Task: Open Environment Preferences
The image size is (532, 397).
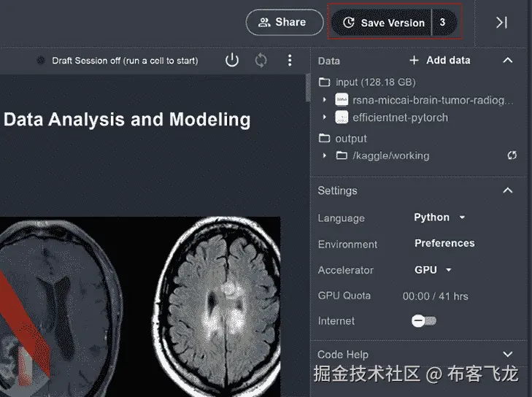Action: pos(444,243)
